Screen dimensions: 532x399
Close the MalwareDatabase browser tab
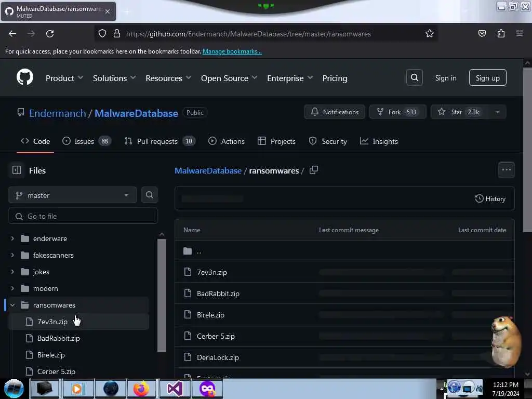pos(108,11)
